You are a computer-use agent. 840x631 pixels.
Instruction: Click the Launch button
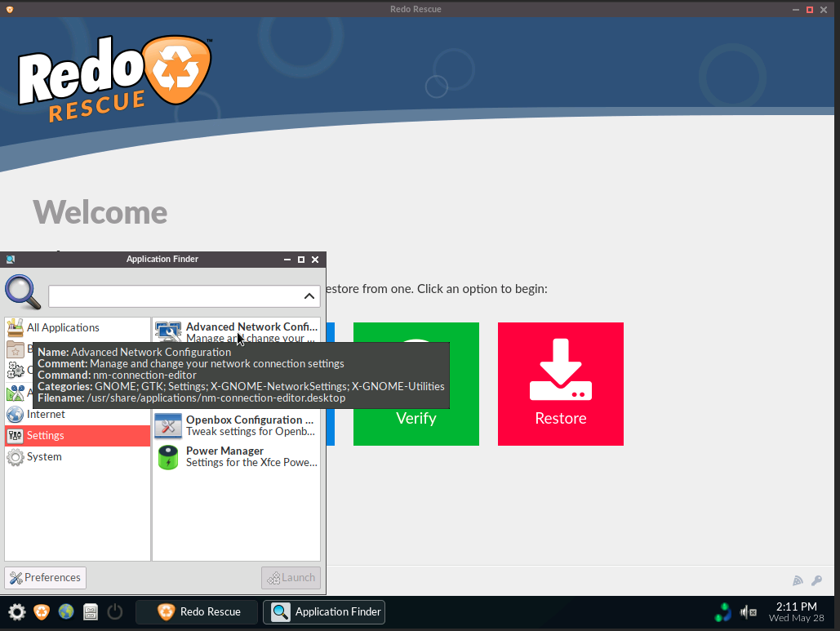(x=291, y=578)
